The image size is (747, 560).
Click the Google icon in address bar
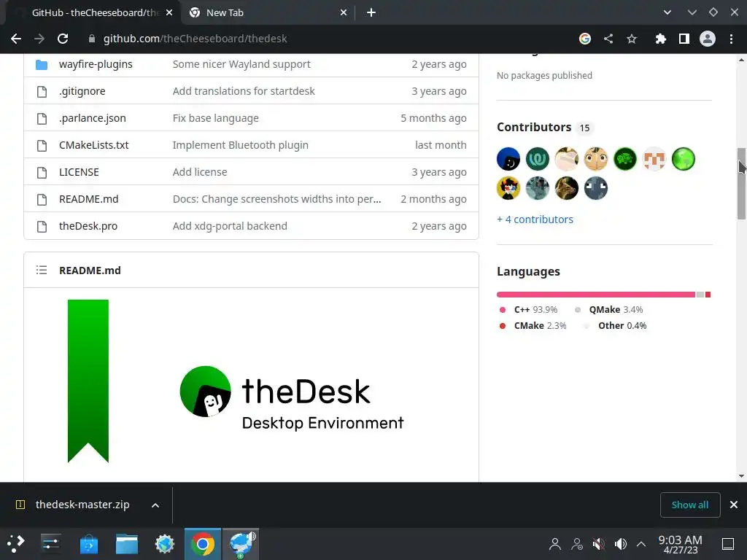[x=585, y=39]
